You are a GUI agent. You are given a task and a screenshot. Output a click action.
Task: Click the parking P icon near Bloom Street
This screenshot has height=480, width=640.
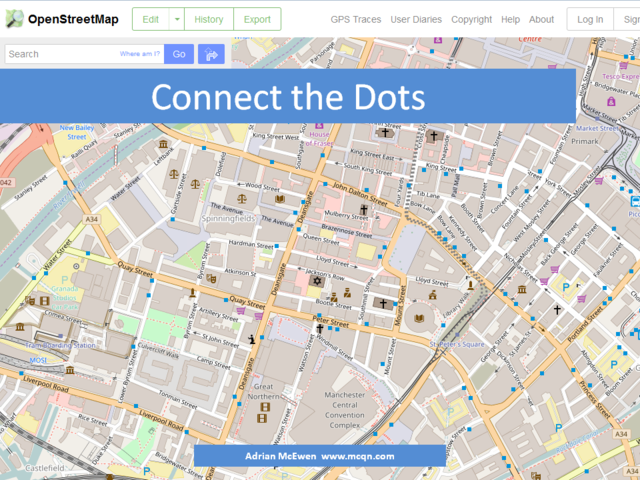(613, 364)
